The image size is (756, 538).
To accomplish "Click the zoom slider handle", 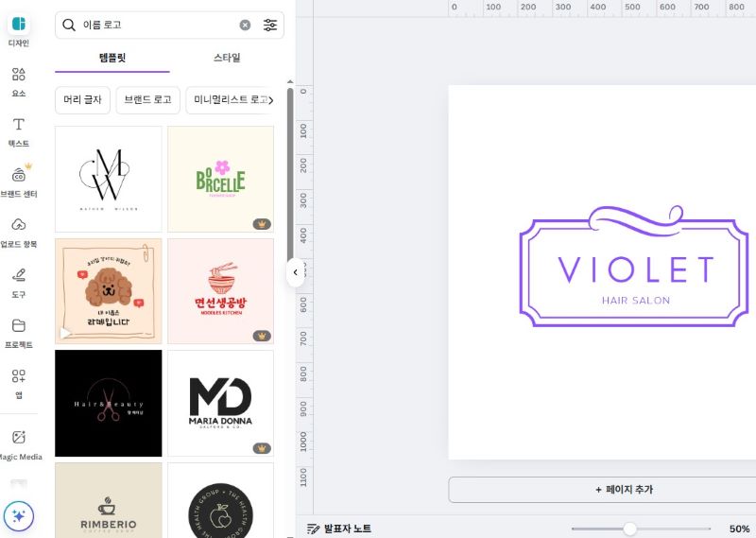I will pyautogui.click(x=629, y=529).
